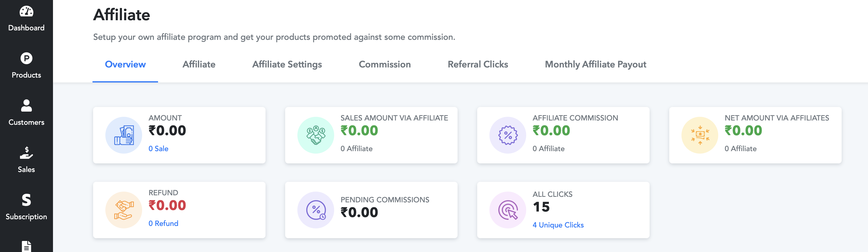Screen dimensions: 868x252
Task: Click the 'AFFILIATE COMMISSION' heading
Action: pos(576,118)
